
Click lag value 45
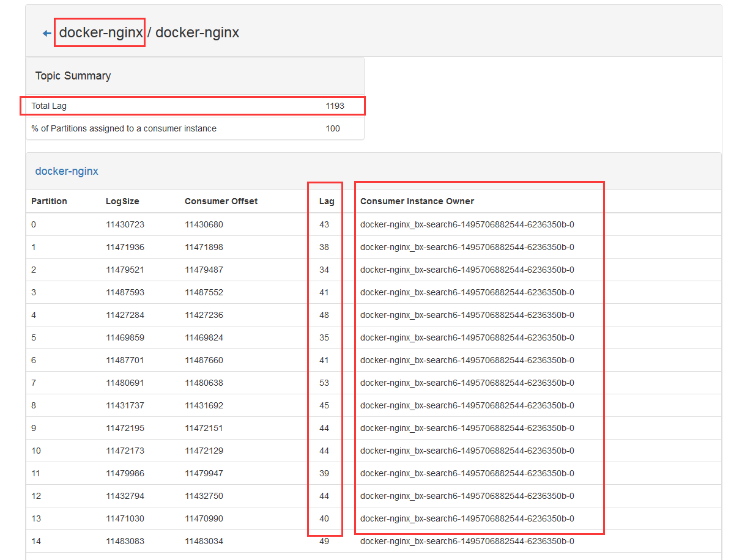coord(324,405)
